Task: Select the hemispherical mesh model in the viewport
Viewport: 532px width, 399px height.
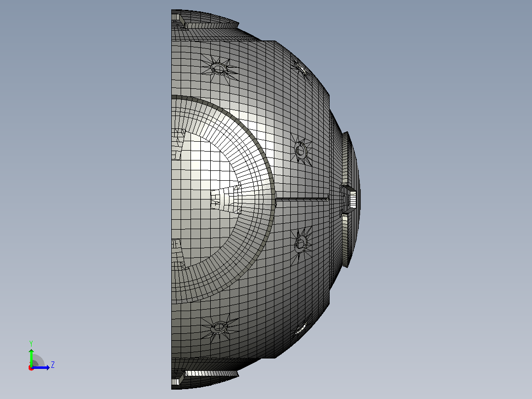Action: point(266,199)
